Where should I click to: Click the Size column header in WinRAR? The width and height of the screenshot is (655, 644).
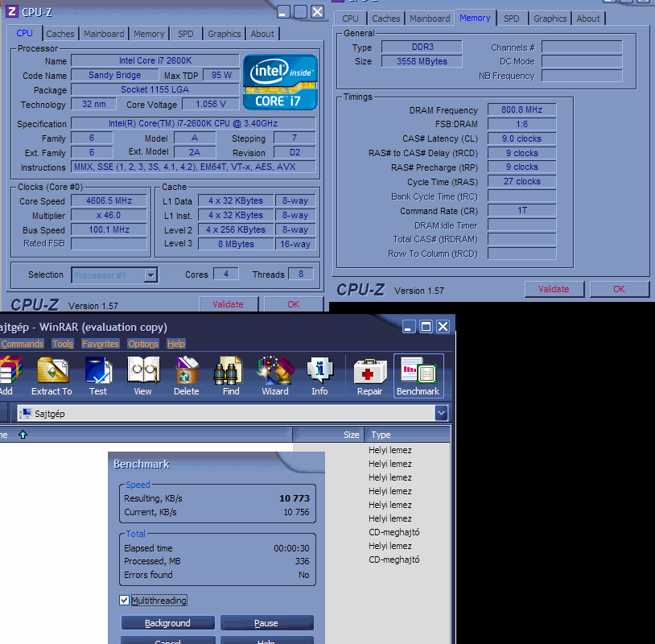(328, 435)
